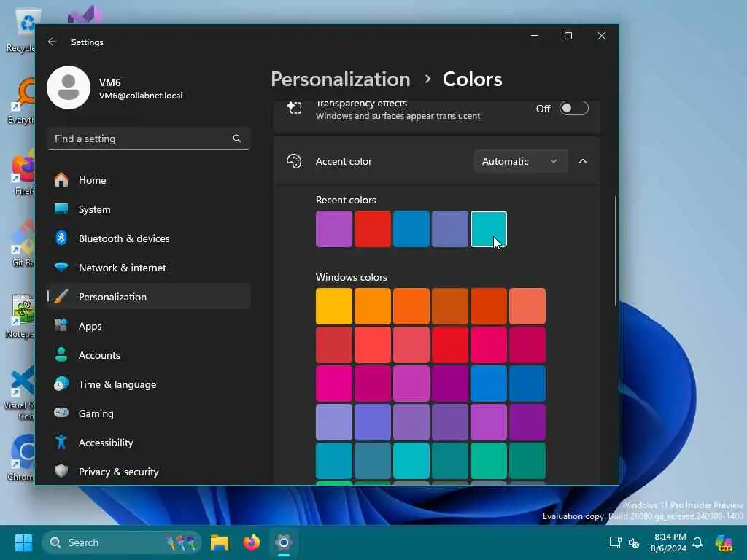The width and height of the screenshot is (747, 560).
Task: Open Home from the sidebar house icon
Action: click(x=61, y=180)
